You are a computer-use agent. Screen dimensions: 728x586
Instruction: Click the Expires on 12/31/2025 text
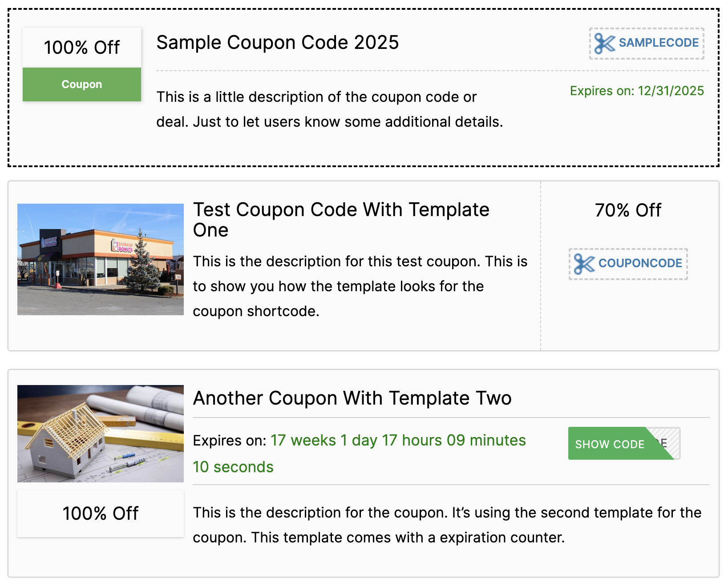click(637, 91)
